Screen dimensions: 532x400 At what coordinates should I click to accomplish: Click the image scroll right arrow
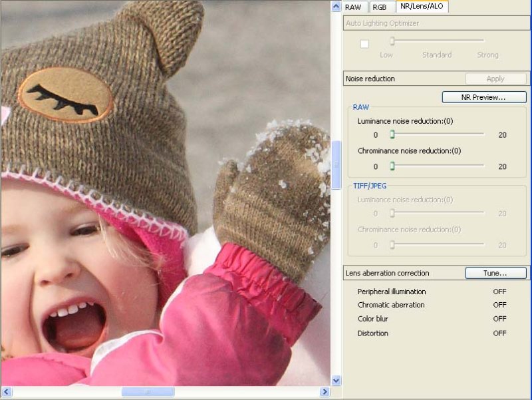tap(325, 392)
